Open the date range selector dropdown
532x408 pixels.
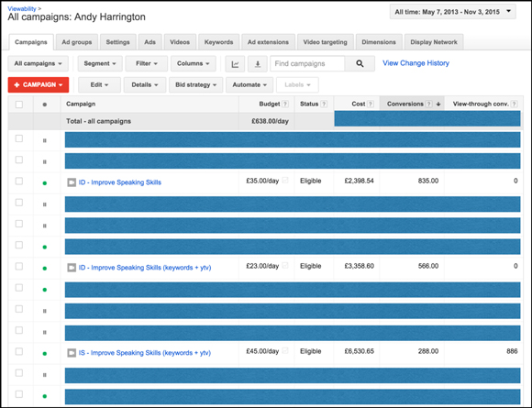point(452,12)
